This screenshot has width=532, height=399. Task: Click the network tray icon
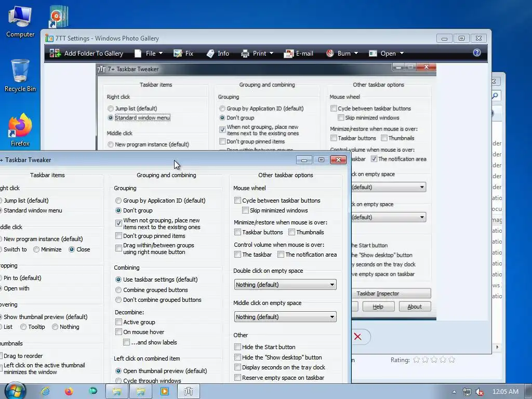click(x=467, y=392)
